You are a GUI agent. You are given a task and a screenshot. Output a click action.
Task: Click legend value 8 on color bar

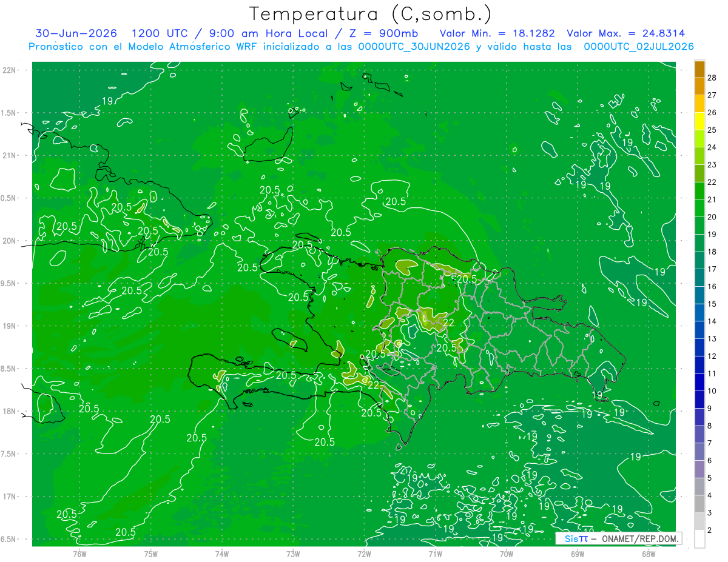711,426
